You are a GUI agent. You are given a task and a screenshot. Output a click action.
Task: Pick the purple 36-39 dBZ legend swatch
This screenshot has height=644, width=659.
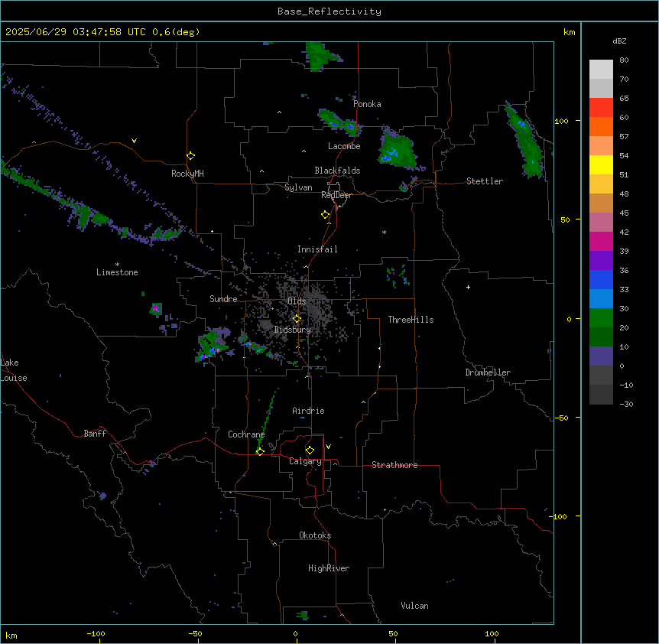[x=601, y=261]
